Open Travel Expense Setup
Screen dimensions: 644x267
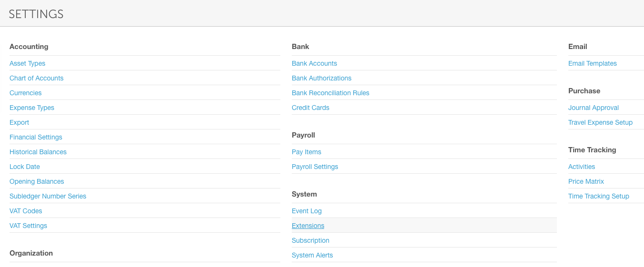click(x=600, y=122)
